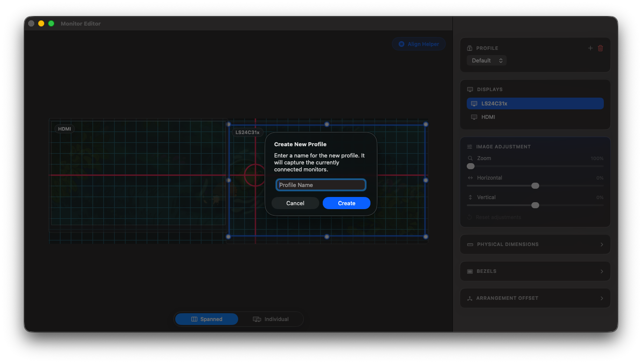The height and width of the screenshot is (364, 642).
Task: Confirm with the Create button
Action: pyautogui.click(x=347, y=203)
